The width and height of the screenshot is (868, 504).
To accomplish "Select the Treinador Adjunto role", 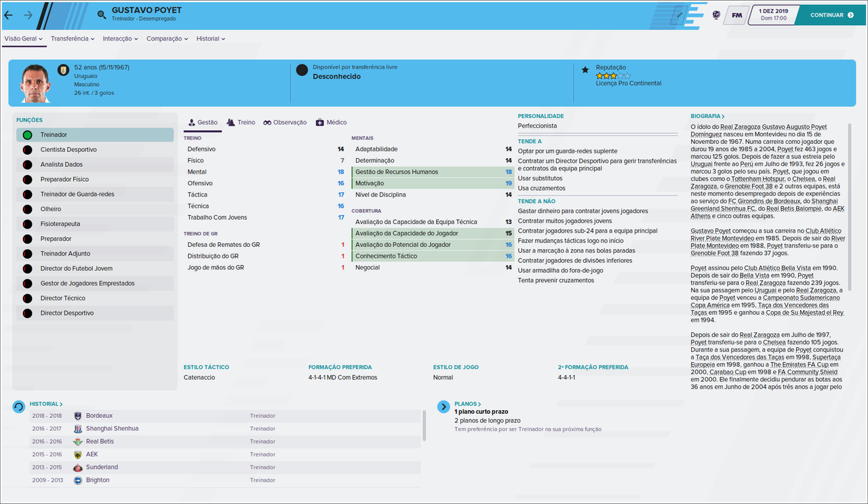I will click(95, 254).
